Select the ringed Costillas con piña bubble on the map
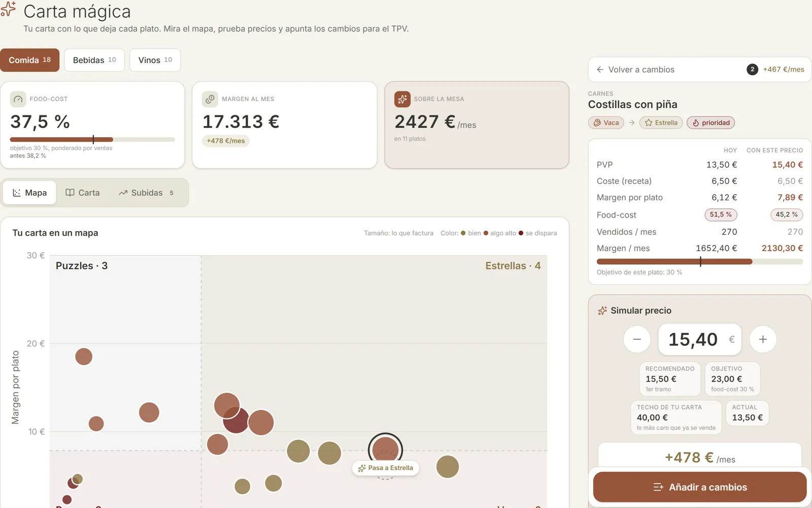Viewport: 812px width, 508px height. [x=385, y=450]
